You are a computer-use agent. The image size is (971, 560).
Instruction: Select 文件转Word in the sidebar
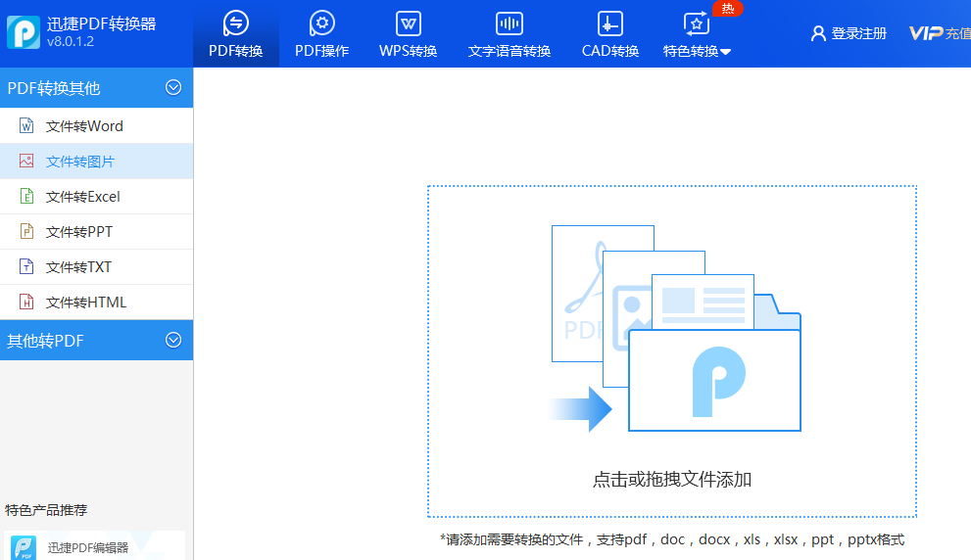[x=97, y=125]
